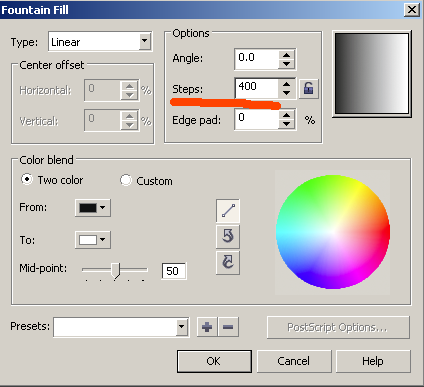Select the Custom radio button

(125, 180)
